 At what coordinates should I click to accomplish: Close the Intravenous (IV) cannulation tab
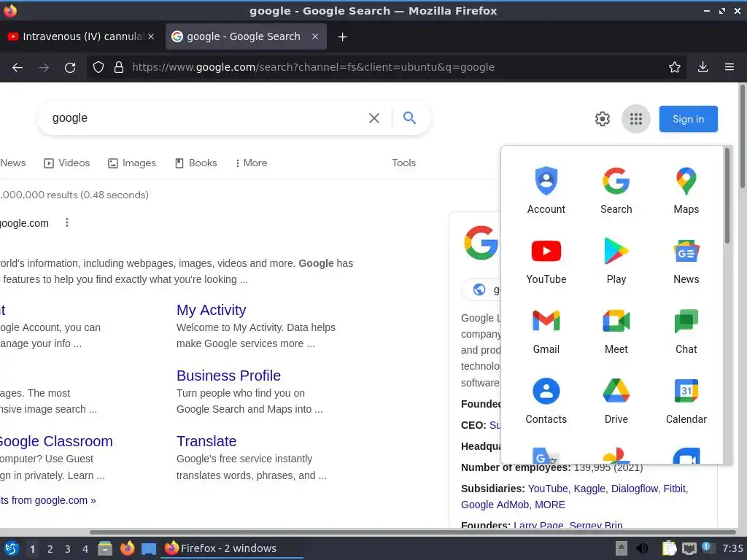click(x=151, y=36)
